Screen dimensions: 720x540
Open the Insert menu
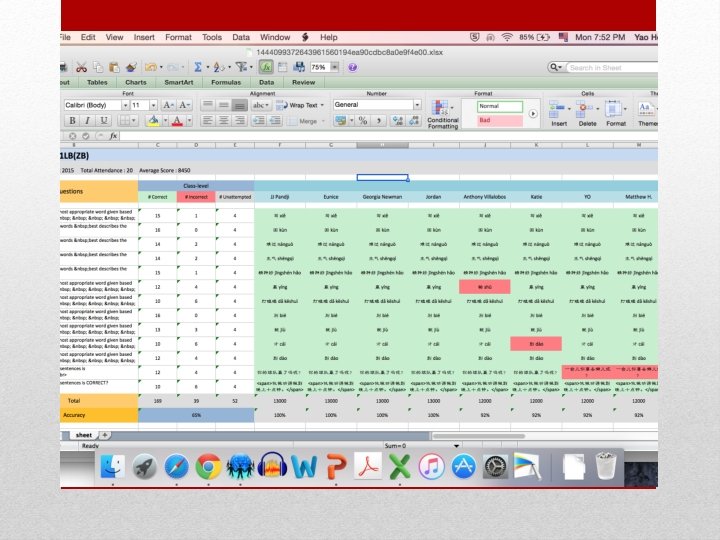[x=144, y=38]
